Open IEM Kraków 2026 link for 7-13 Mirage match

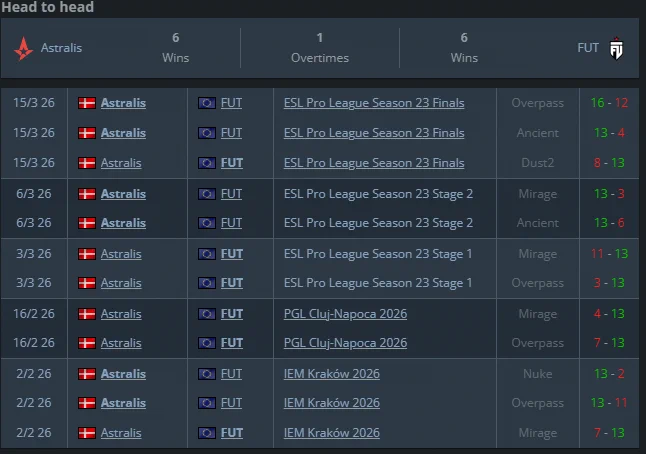click(x=332, y=433)
